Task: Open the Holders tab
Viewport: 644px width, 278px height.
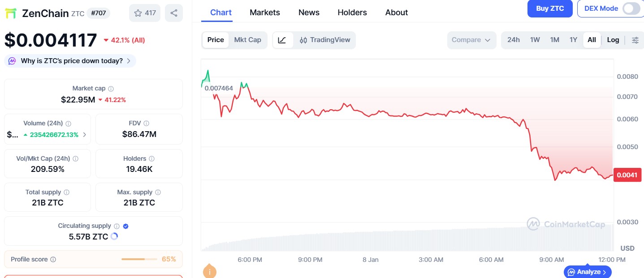Action: [352, 13]
